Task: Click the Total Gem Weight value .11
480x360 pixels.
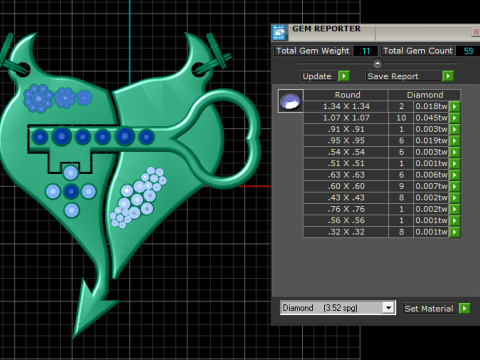Action: click(x=365, y=51)
